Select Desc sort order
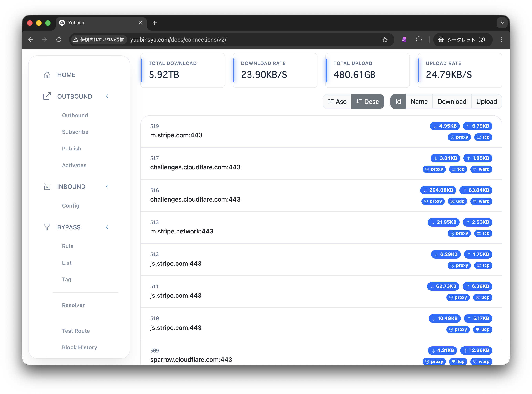This screenshot has width=532, height=394. (367, 102)
